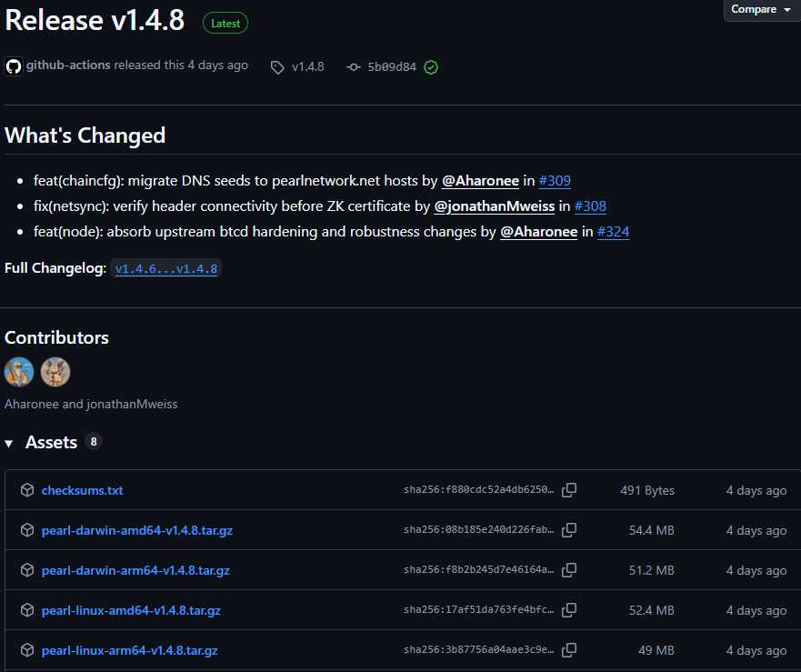This screenshot has width=801, height=672.
Task: Click the commit icon beside 5b09d84
Action: pyautogui.click(x=353, y=67)
